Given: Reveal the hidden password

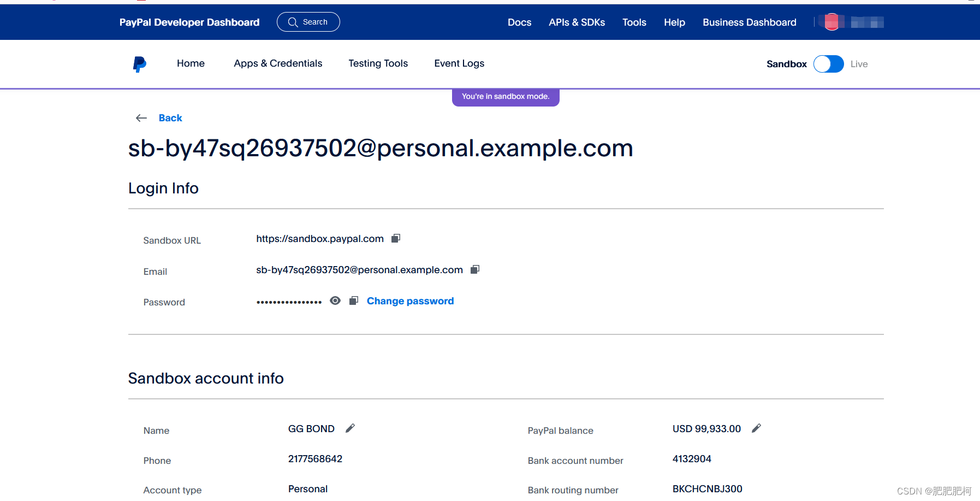Looking at the screenshot, I should pyautogui.click(x=335, y=300).
